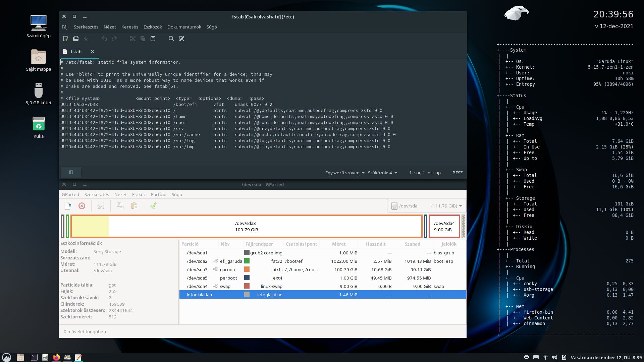Image resolution: width=644 pixels, height=362 pixels.
Task: Click the GParted paste partition icon
Action: (135, 206)
